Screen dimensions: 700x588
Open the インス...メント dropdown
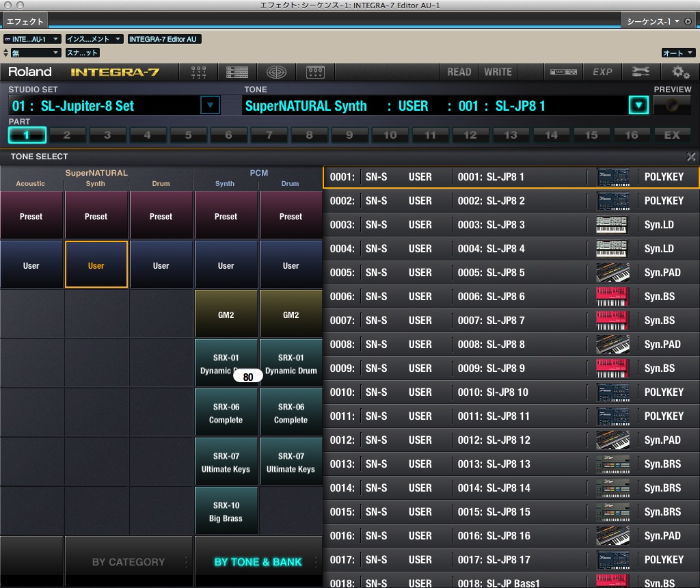tap(94, 39)
